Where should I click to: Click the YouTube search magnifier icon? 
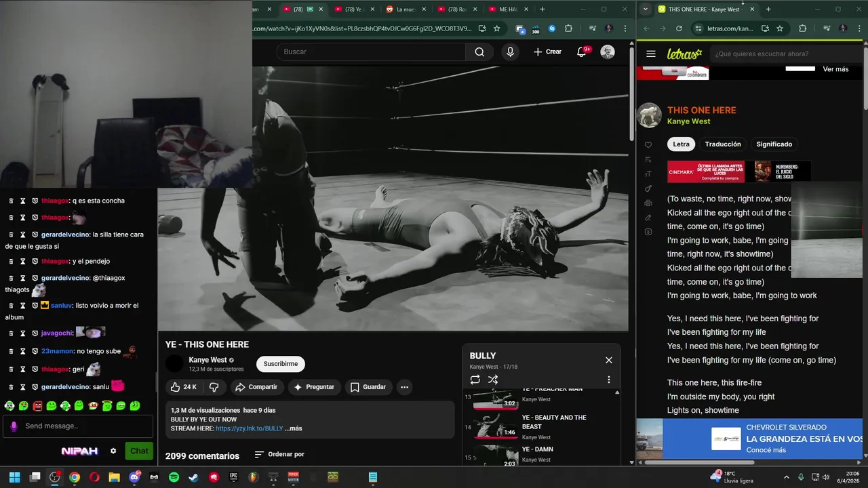coord(479,52)
